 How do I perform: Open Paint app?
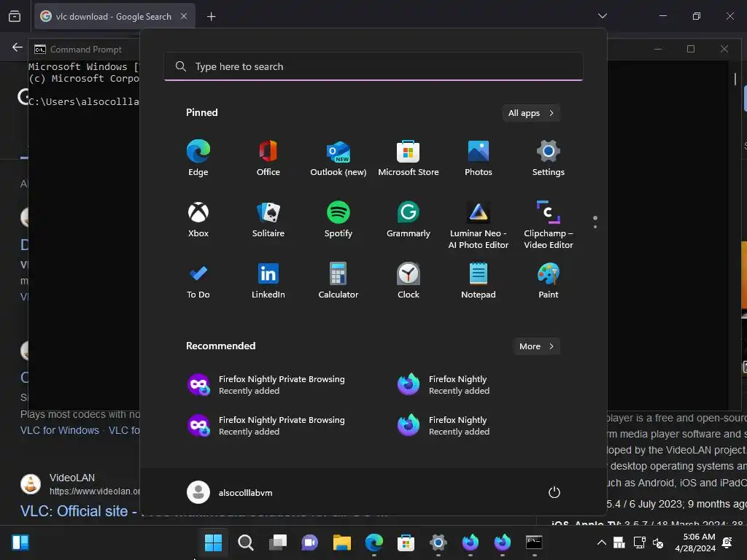coord(549,281)
